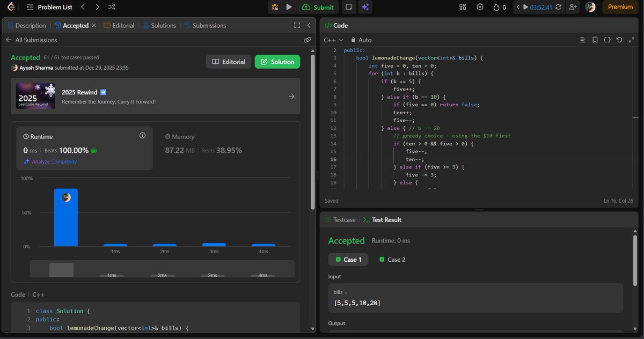The image size is (644, 339).
Task: Switch to the Solutions tab
Action: pos(159,25)
